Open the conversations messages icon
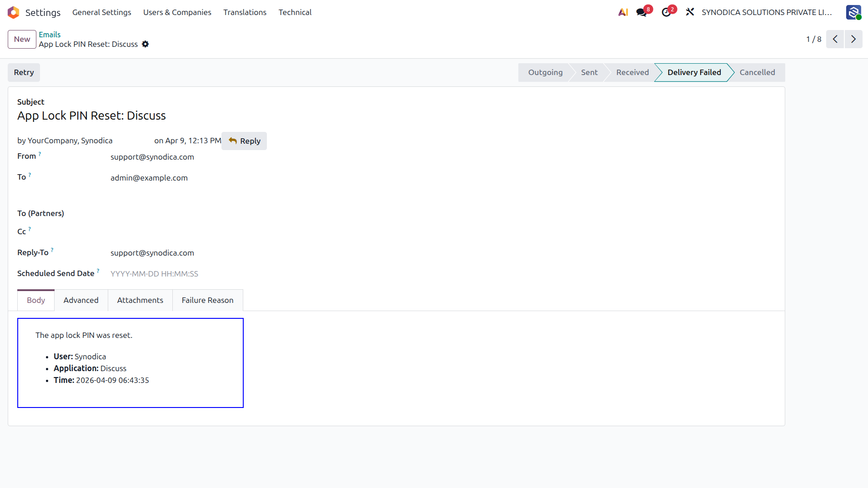This screenshot has height=488, width=868. point(642,12)
